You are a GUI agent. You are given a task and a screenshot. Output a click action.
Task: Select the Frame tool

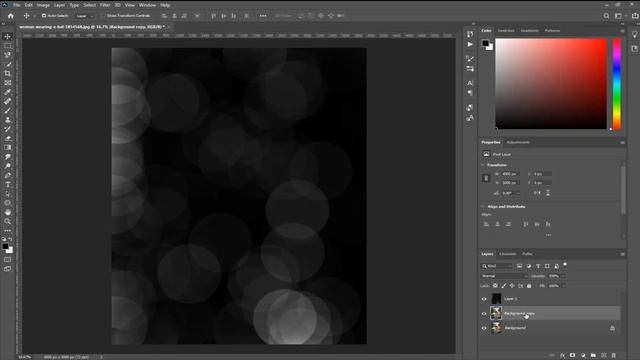coord(7,83)
